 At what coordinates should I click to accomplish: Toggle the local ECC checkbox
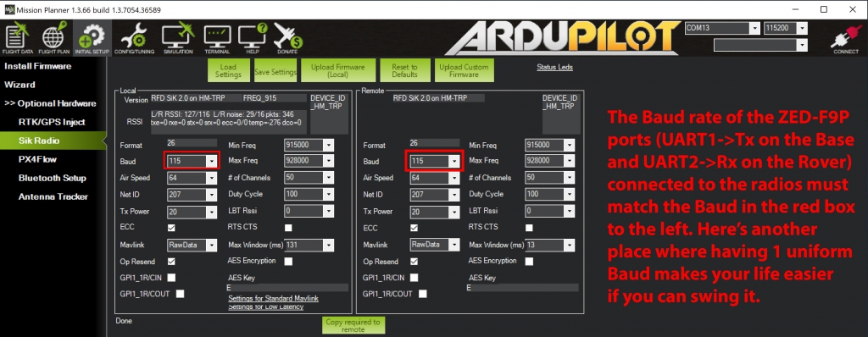[171, 228]
